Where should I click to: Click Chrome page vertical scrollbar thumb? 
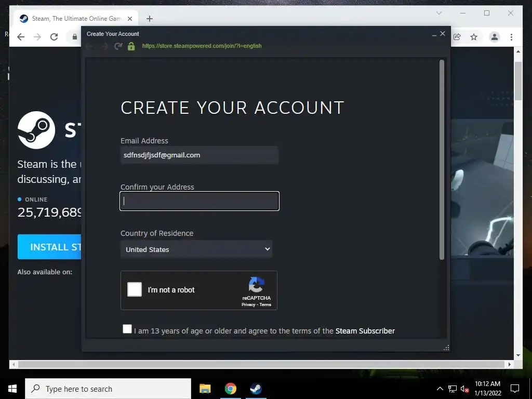[518, 81]
